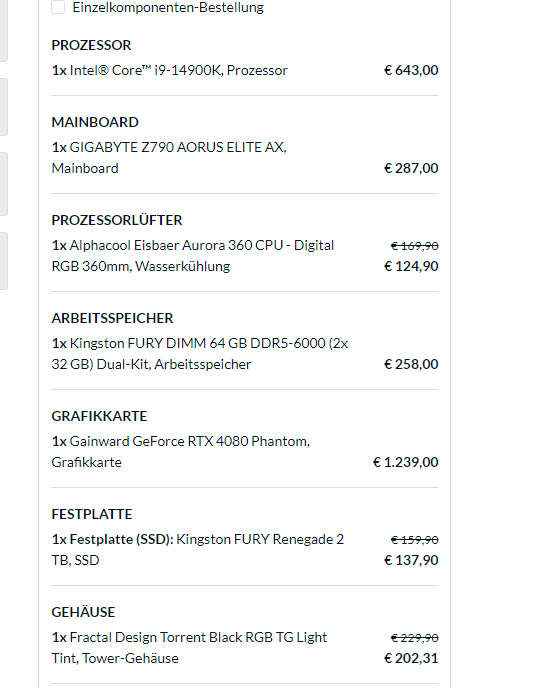The height and width of the screenshot is (688, 544).
Task: Open the Kingston FURY Renegade 2 TB SSD
Action: [x=197, y=549]
